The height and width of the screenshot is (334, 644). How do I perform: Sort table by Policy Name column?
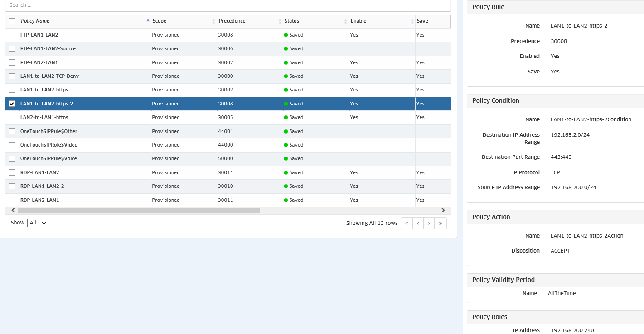click(x=35, y=21)
